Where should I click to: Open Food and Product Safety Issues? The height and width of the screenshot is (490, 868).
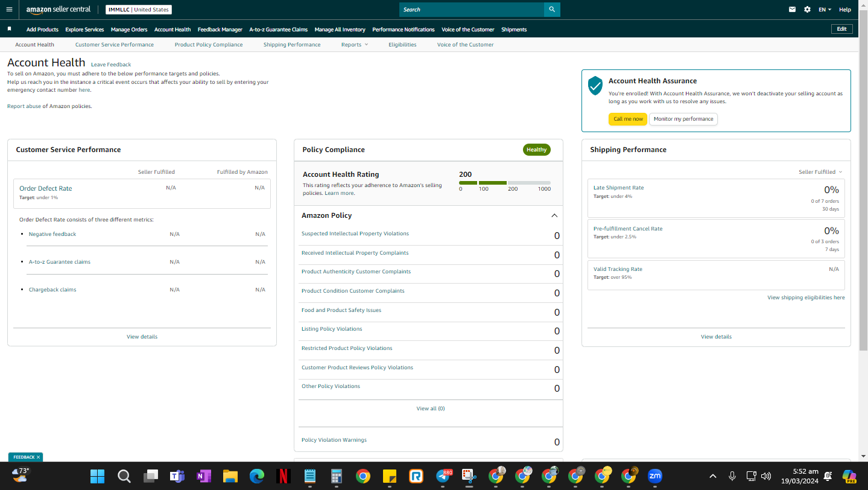(341, 310)
